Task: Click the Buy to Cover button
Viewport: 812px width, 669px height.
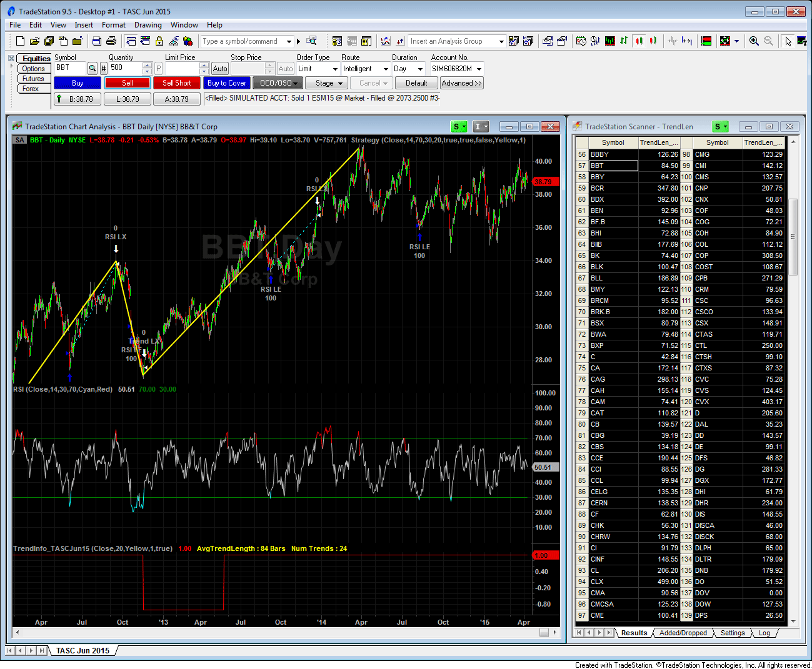Action: pyautogui.click(x=227, y=82)
